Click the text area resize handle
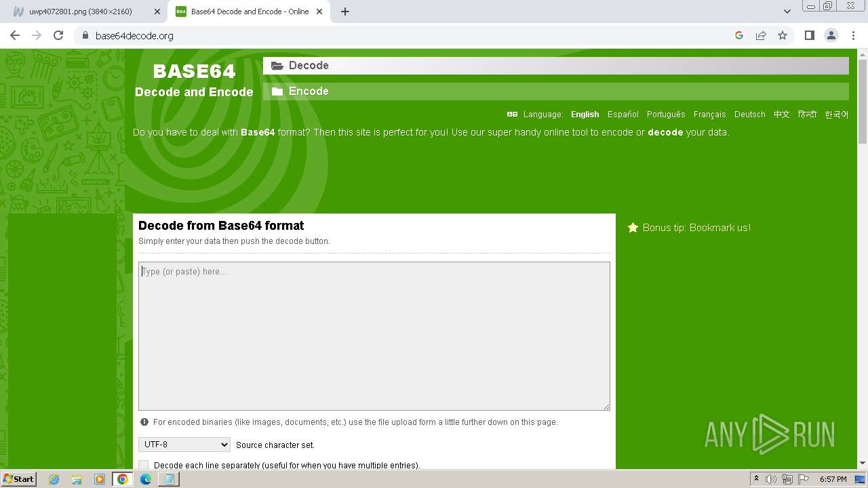Screen dimensions: 868x488 pyautogui.click(x=606, y=407)
